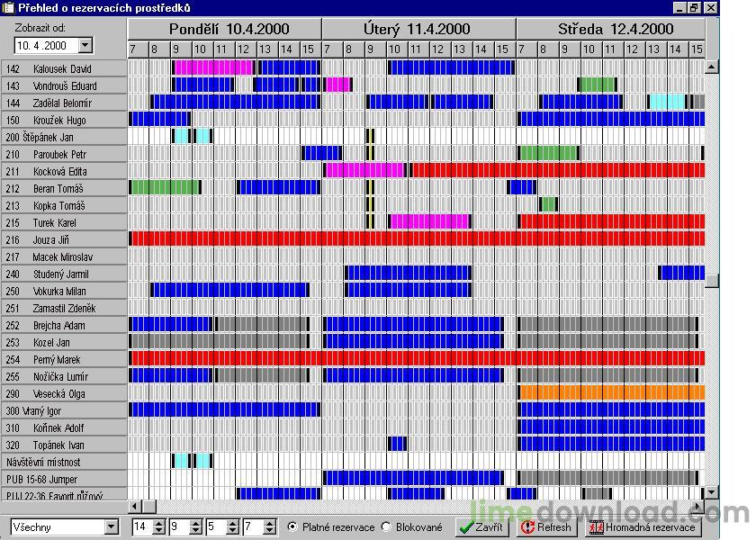Screen dimensions: 756x540
Task: Select row '144 Zadělal Belomír'
Action: coord(64,103)
